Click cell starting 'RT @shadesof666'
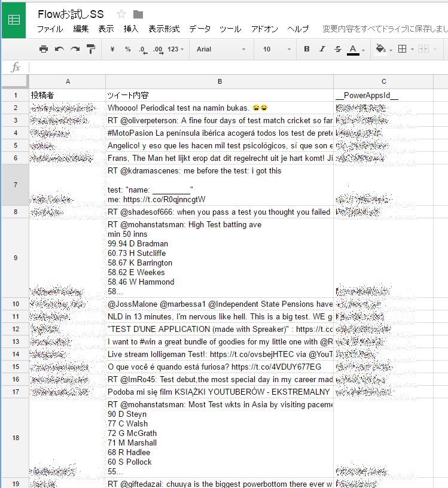Screen dimensions: 448x488 (x=220, y=212)
